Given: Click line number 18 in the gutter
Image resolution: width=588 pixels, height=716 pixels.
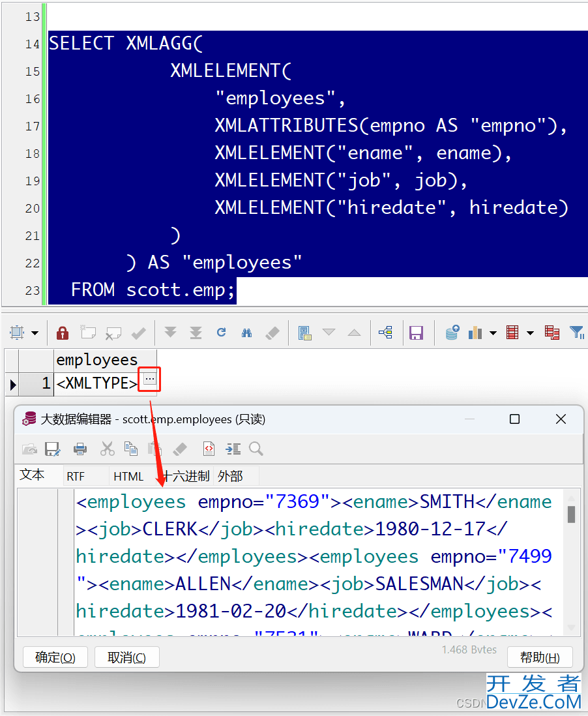Looking at the screenshot, I should [x=33, y=154].
